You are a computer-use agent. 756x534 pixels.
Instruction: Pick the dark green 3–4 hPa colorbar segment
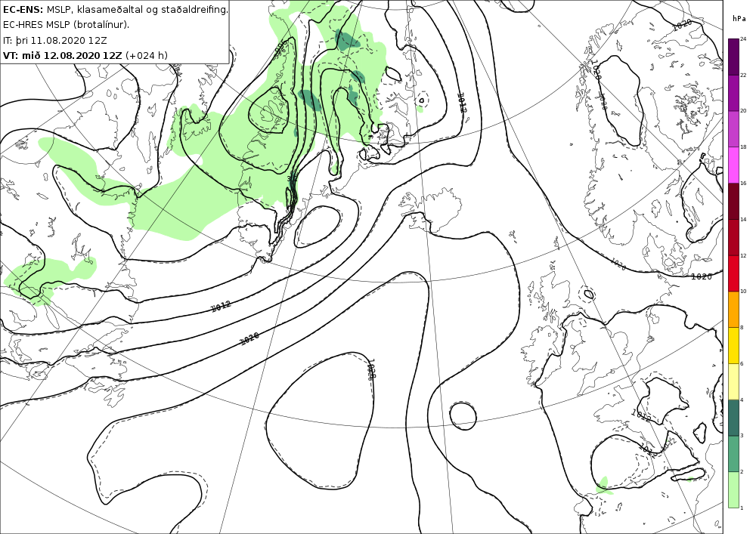pos(733,418)
